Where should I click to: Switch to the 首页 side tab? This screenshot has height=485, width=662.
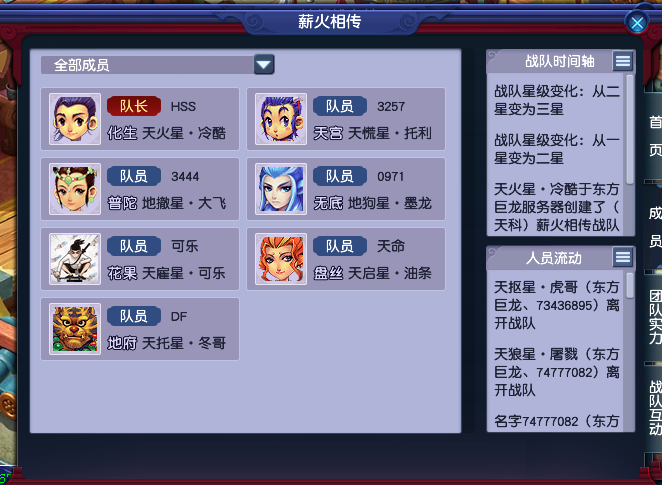pos(655,136)
